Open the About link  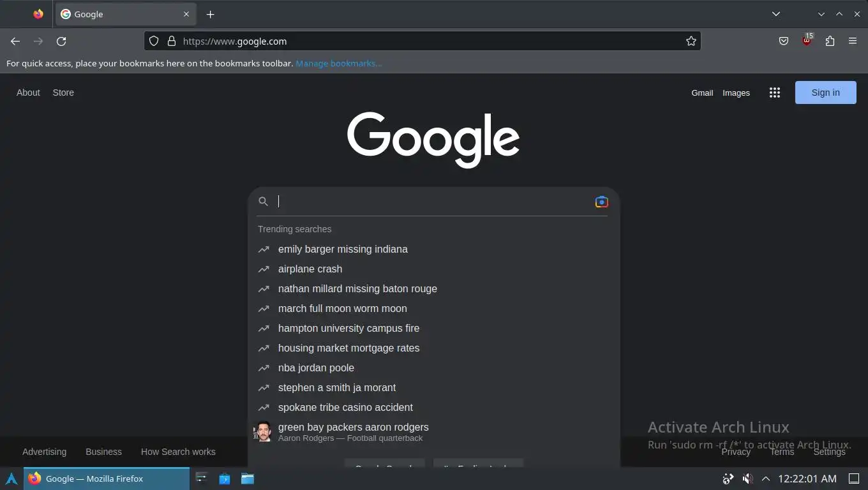click(28, 93)
